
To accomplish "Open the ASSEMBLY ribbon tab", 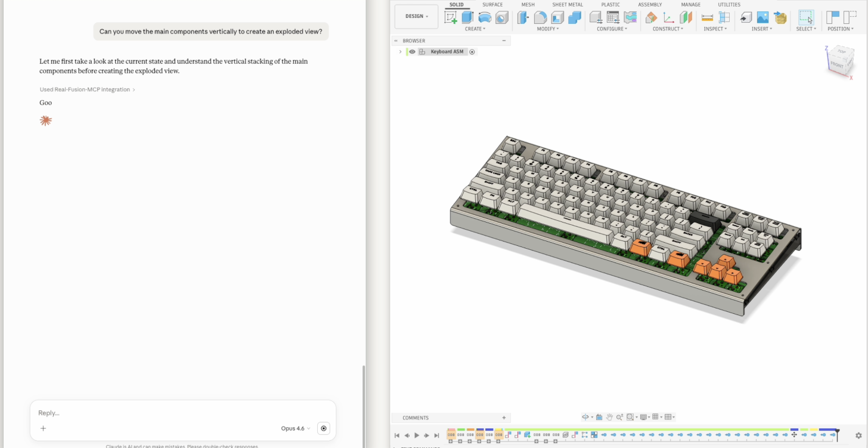I will pyautogui.click(x=650, y=5).
